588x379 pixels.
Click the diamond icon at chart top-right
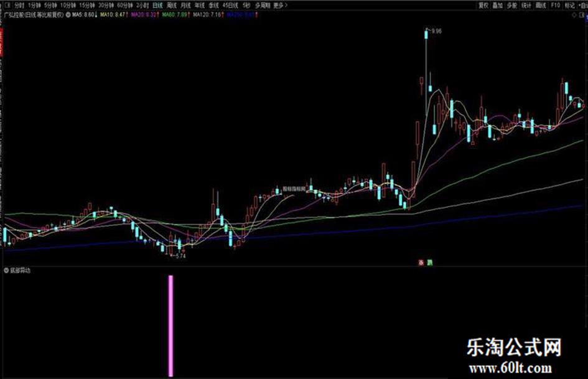(x=574, y=16)
